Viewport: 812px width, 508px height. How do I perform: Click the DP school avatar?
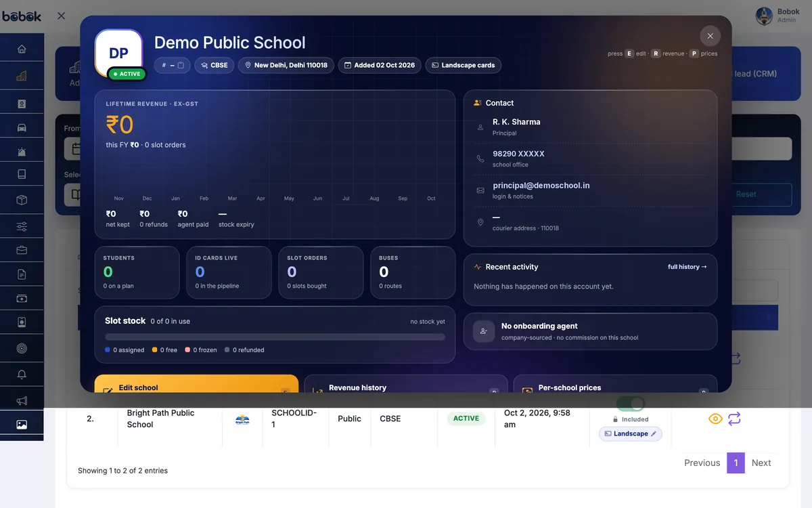click(118, 54)
